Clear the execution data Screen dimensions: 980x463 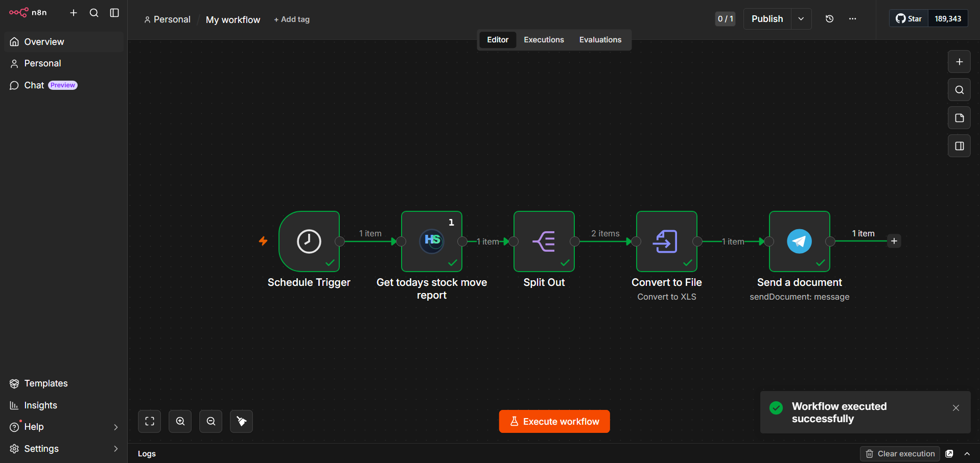pyautogui.click(x=900, y=453)
